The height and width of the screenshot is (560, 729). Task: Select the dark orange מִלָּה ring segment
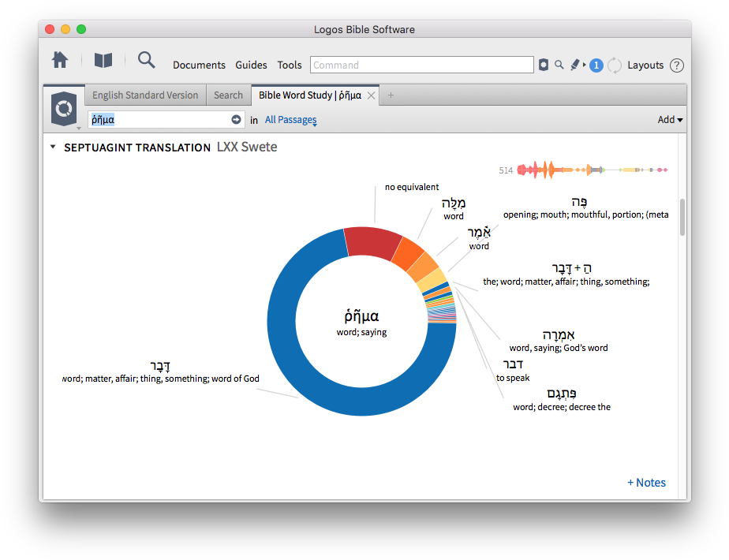click(408, 253)
